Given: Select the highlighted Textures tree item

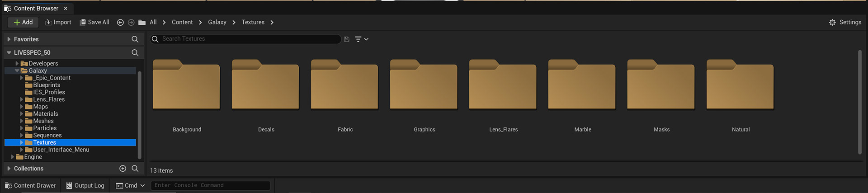Looking at the screenshot, I should point(70,142).
